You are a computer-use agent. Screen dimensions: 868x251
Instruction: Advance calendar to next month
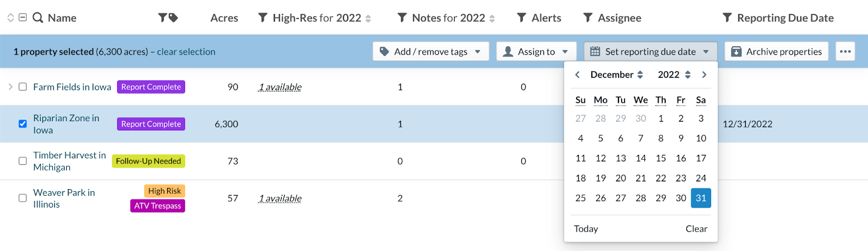coord(704,75)
